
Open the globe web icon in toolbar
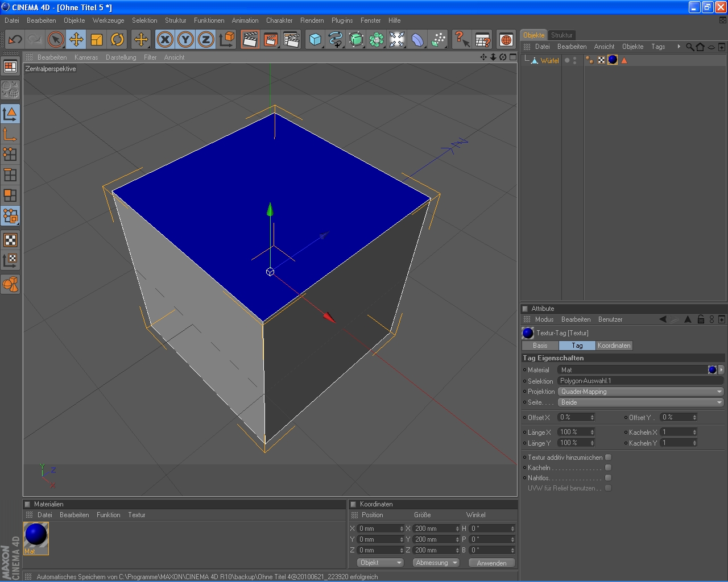(506, 39)
